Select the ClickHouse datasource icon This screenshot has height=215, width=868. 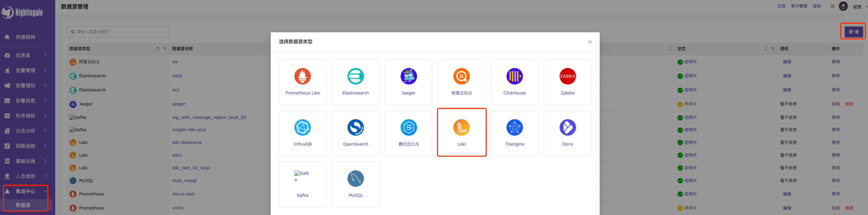click(x=514, y=77)
